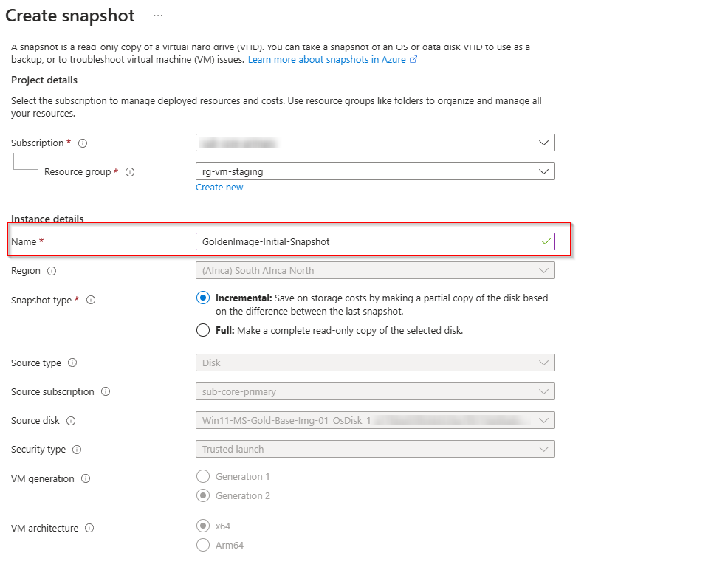Open the ellipsis menu beside Create snapshot
The height and width of the screenshot is (570, 728).
click(158, 16)
